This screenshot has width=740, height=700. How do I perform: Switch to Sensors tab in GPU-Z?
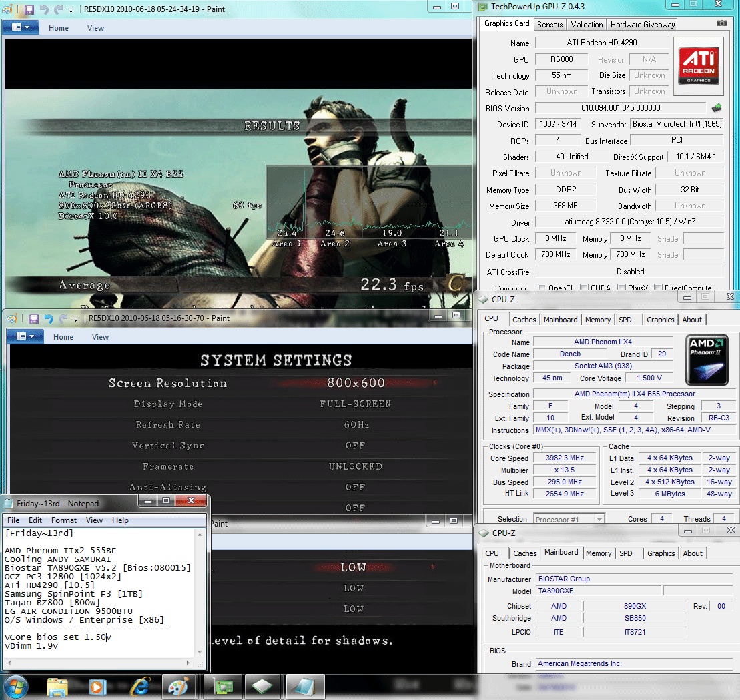click(550, 25)
